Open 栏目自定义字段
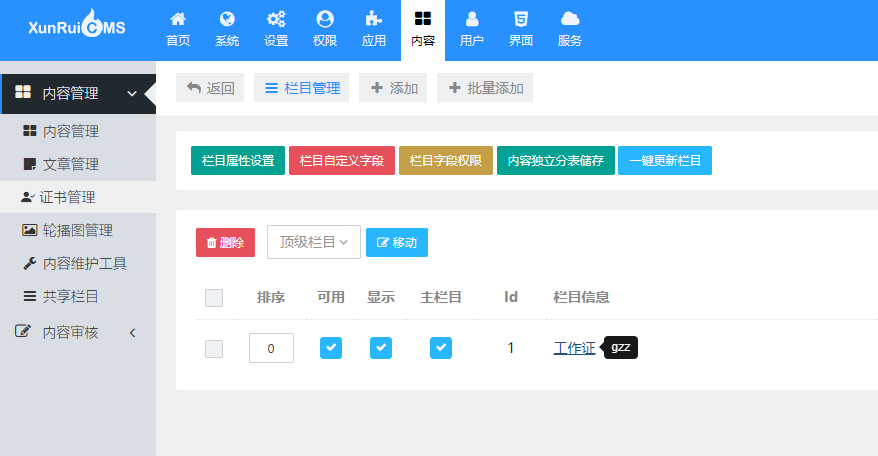Image resolution: width=878 pixels, height=456 pixels. (342, 161)
